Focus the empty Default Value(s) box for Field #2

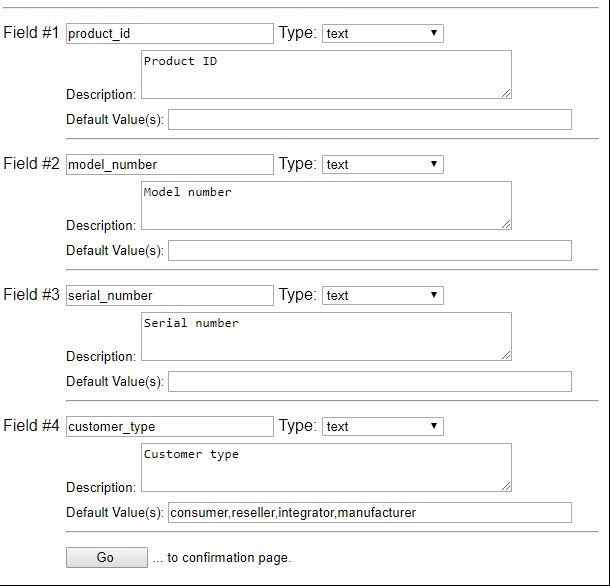369,250
